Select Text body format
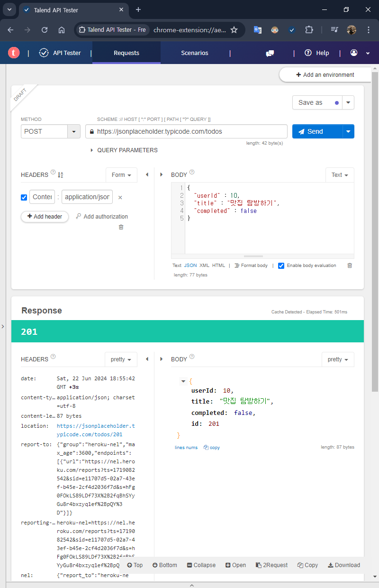Viewport: 379px width, 588px height. point(177,266)
